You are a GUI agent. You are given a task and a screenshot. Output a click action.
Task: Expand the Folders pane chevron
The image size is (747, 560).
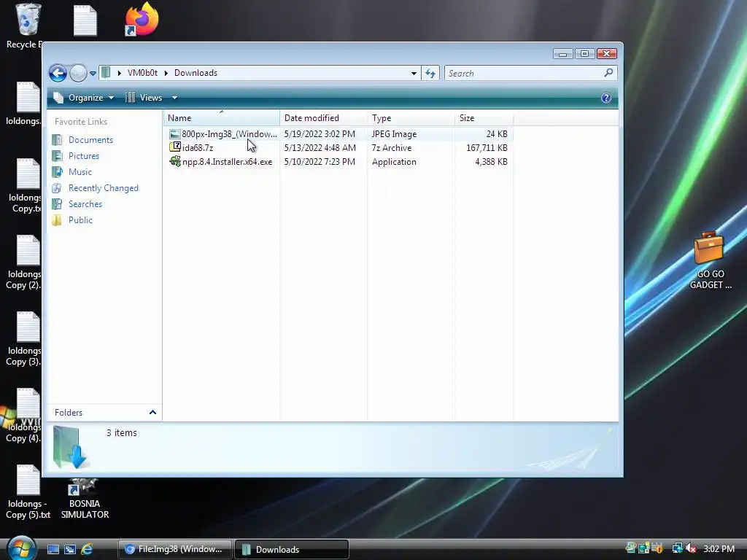[x=152, y=413]
